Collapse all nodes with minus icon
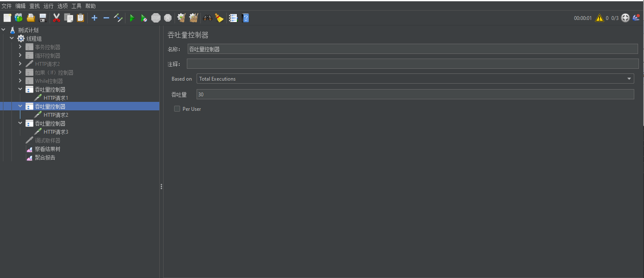The width and height of the screenshot is (644, 278). point(106,18)
